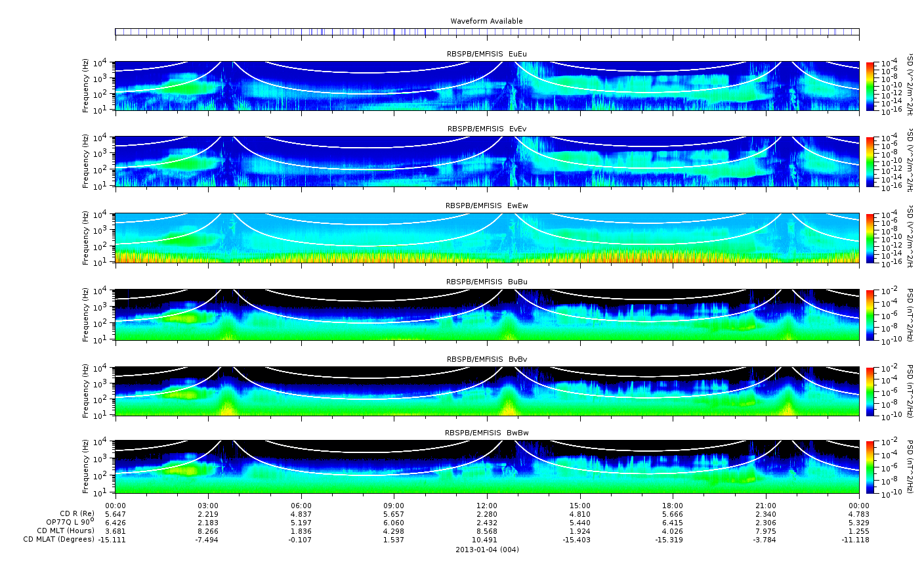Screen dimensions: 924x564
Task: Click the Waveform Available title text
Action: coord(486,21)
